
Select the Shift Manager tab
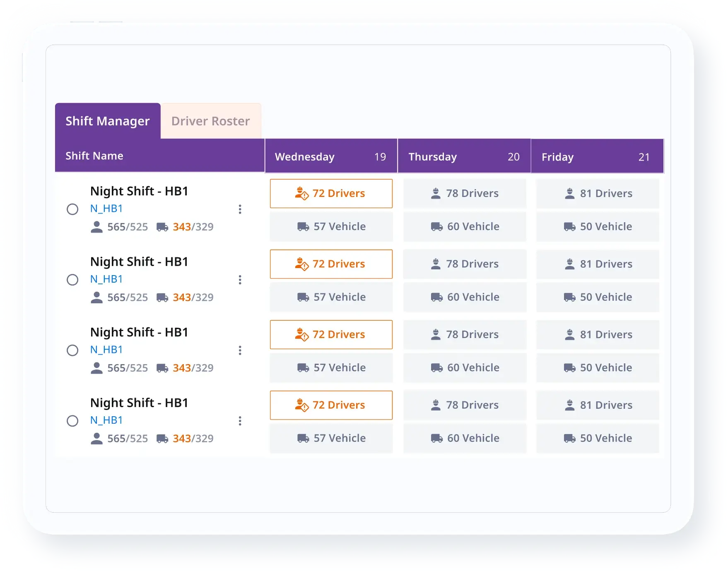108,121
